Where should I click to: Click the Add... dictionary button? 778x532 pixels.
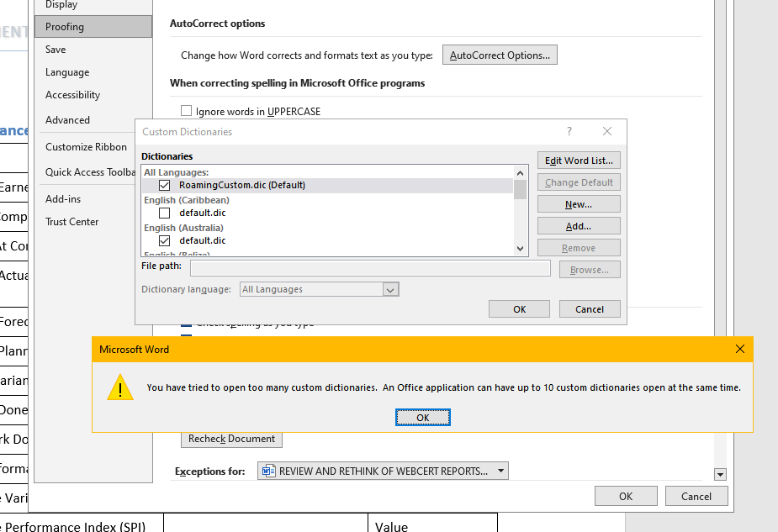click(x=579, y=226)
